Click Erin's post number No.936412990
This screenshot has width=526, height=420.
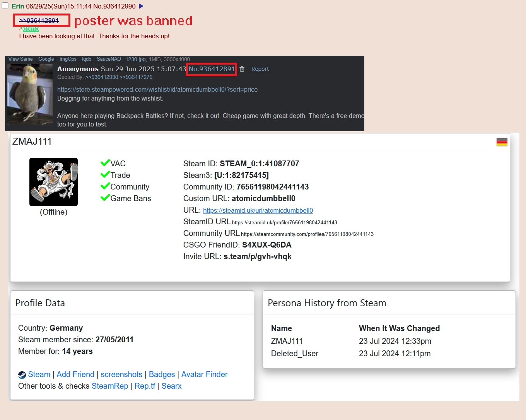114,6
